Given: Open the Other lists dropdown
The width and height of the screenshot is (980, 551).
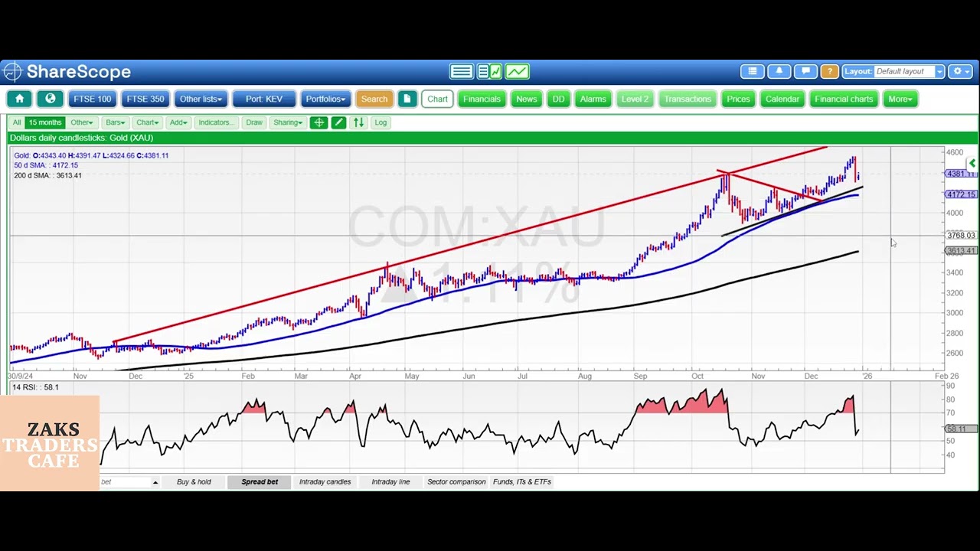Looking at the screenshot, I should [200, 99].
